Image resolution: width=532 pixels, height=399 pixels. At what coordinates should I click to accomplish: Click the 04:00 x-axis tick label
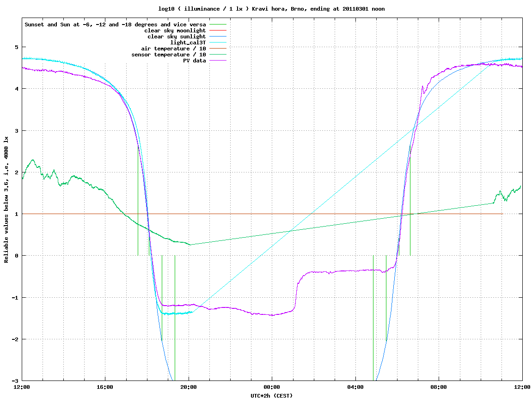pyautogui.click(x=355, y=387)
